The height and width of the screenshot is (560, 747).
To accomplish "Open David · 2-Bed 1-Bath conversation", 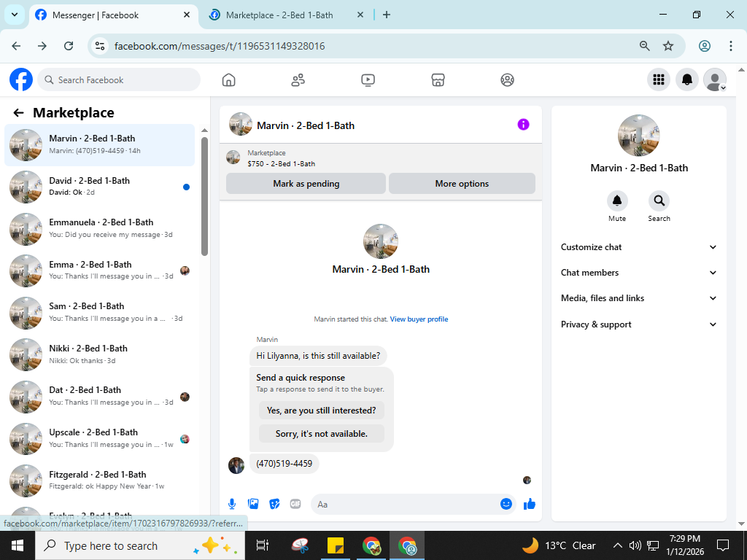I will pyautogui.click(x=99, y=187).
